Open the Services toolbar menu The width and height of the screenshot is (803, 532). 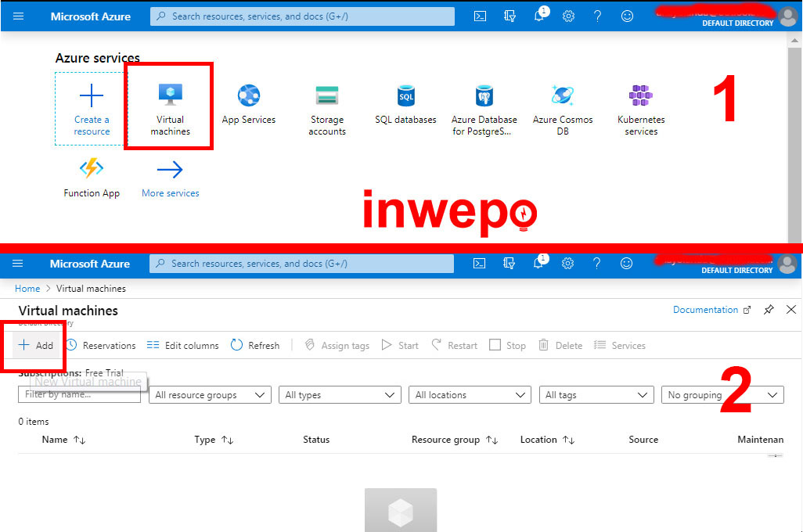coord(620,346)
